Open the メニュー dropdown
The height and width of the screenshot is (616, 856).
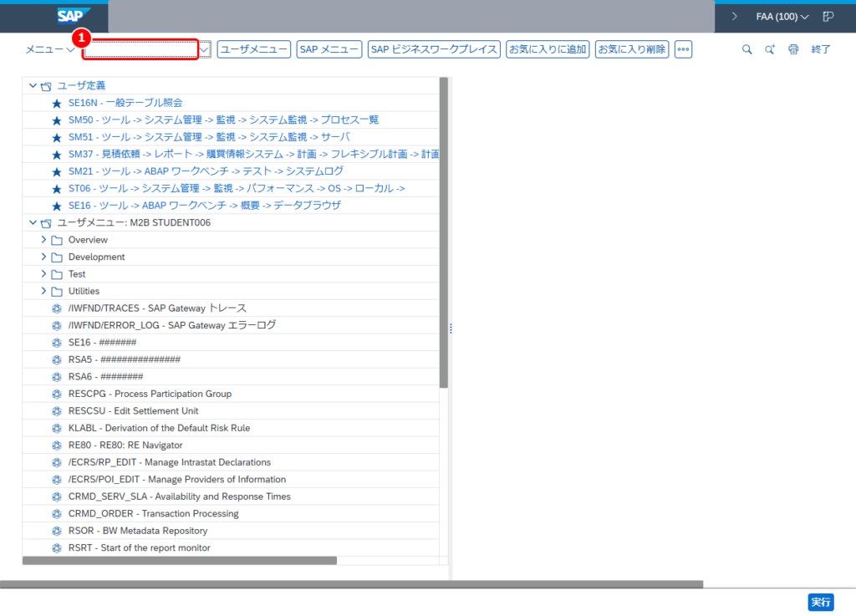pos(49,49)
